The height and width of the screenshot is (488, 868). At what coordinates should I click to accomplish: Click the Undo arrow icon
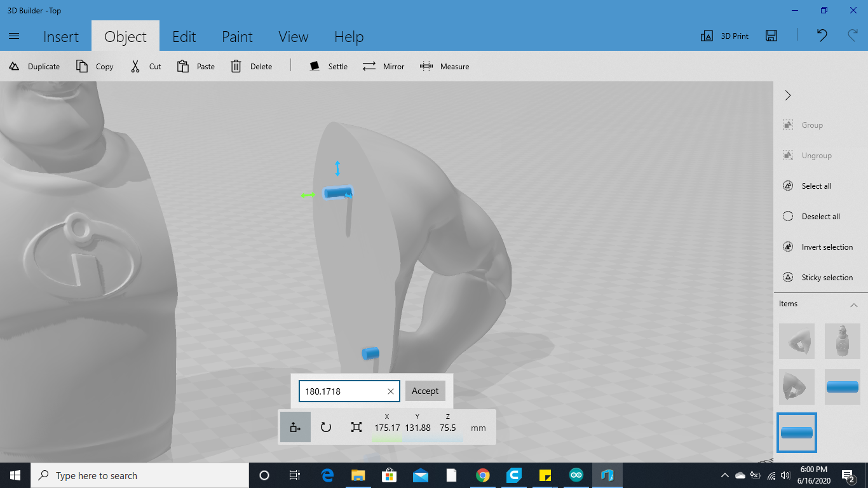tap(821, 36)
